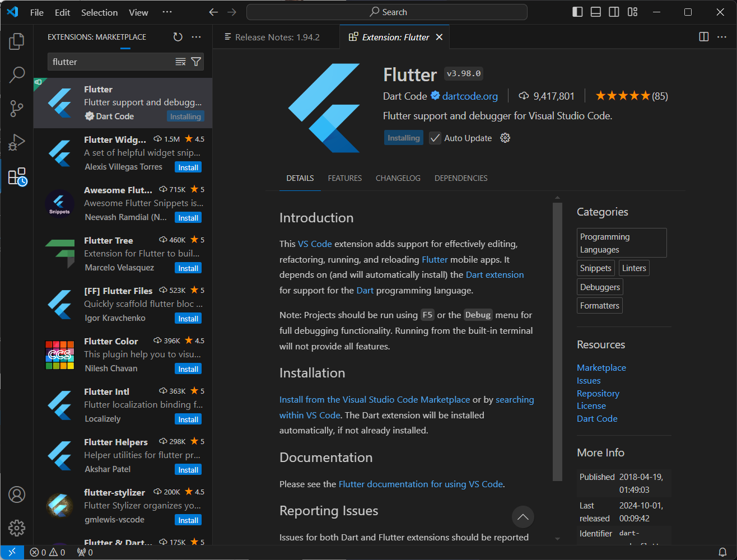Viewport: 737px width, 560px height.
Task: Click the scroll-to-top arrow button
Action: pos(523,517)
